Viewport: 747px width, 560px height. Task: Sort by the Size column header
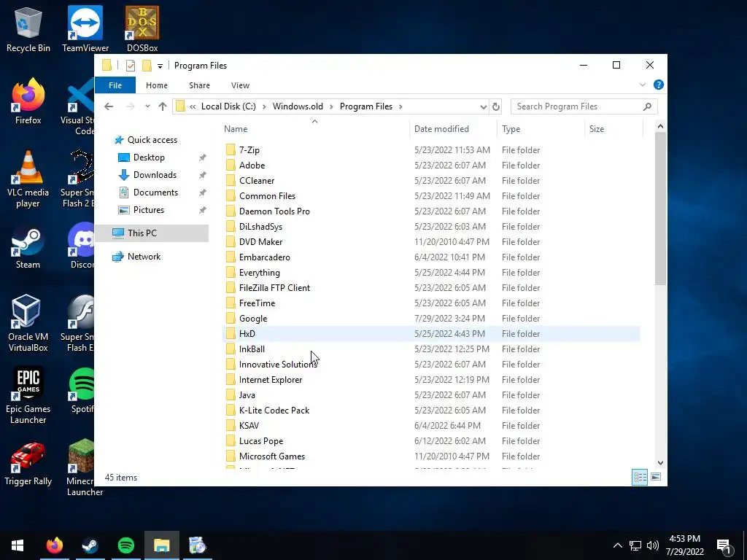coord(614,128)
